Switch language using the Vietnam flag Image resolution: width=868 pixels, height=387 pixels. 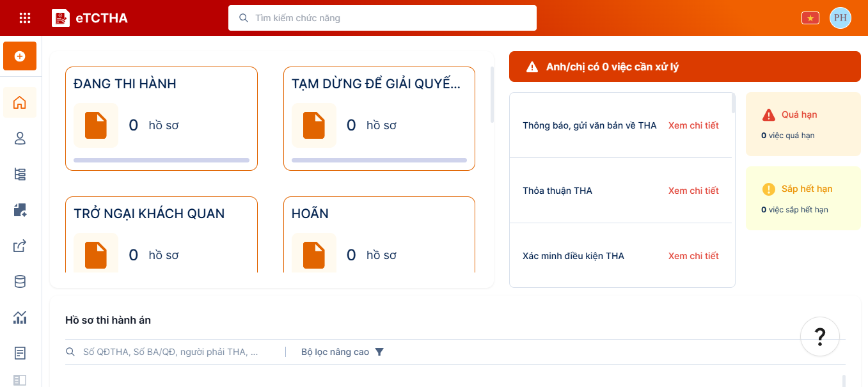point(810,17)
